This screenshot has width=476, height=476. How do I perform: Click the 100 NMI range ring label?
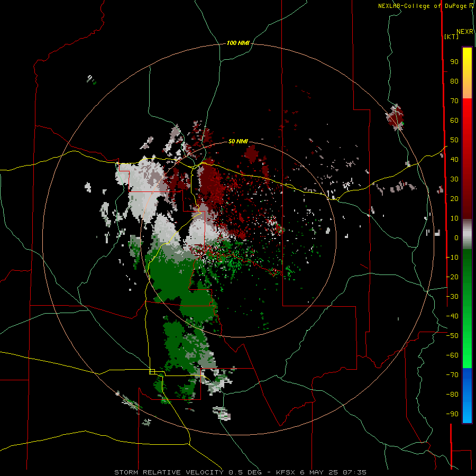point(238,43)
